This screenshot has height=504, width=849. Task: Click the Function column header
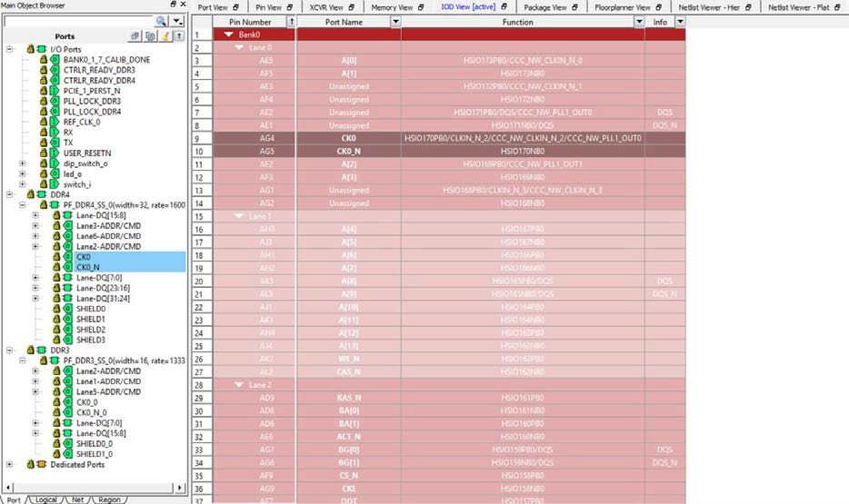(517, 22)
